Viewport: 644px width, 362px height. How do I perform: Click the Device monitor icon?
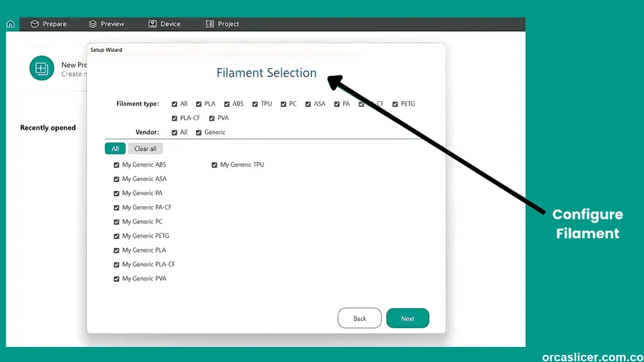[x=152, y=23]
